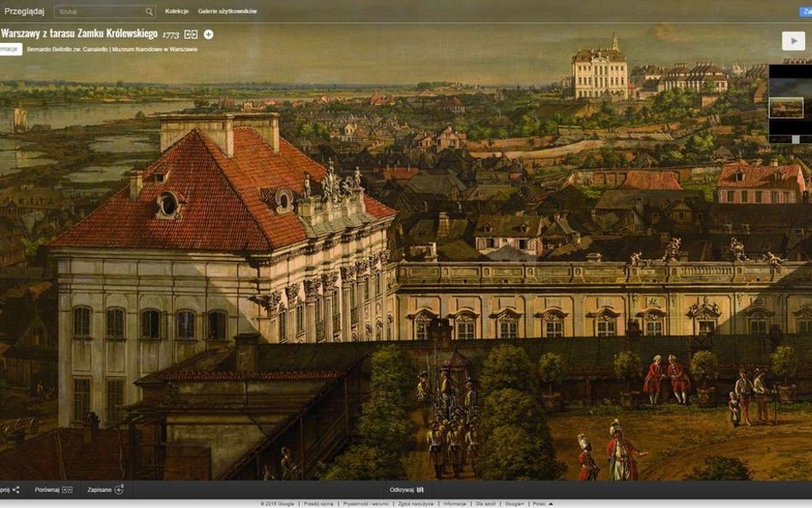Open Zapisane saved items
Viewport: 812px width, 508px height.
tap(99, 489)
